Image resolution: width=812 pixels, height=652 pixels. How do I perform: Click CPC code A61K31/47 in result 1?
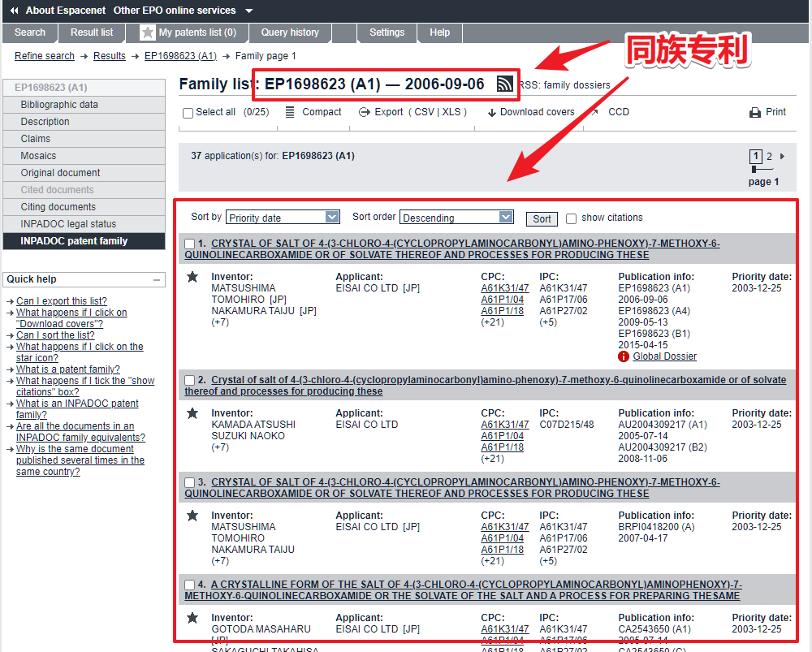tap(505, 288)
